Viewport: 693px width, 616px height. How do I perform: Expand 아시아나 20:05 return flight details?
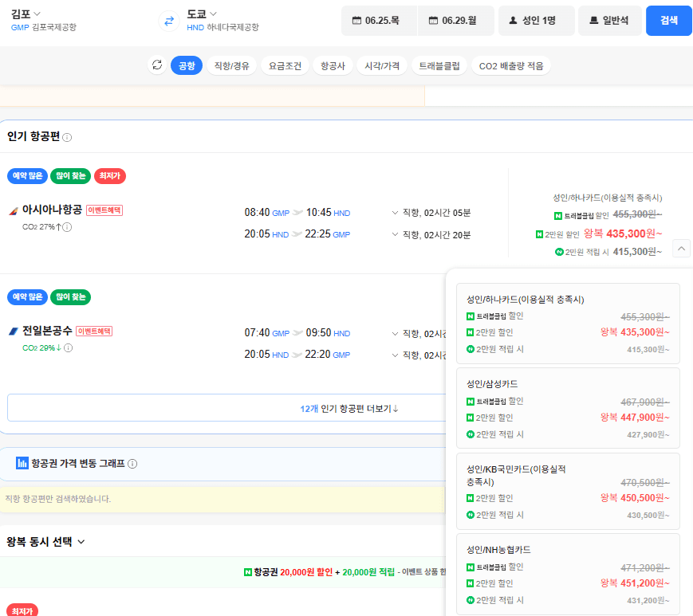coord(395,234)
